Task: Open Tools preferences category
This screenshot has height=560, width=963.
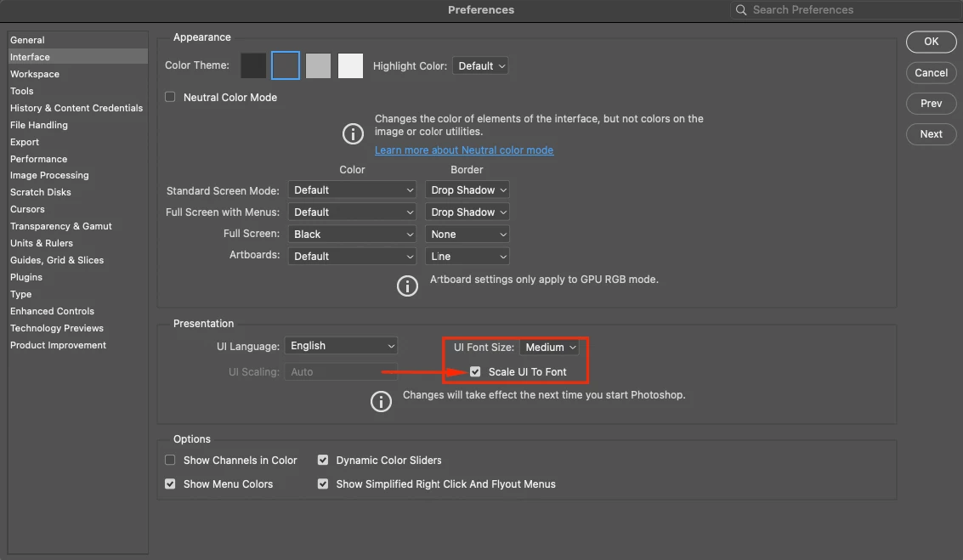Action: [77, 91]
